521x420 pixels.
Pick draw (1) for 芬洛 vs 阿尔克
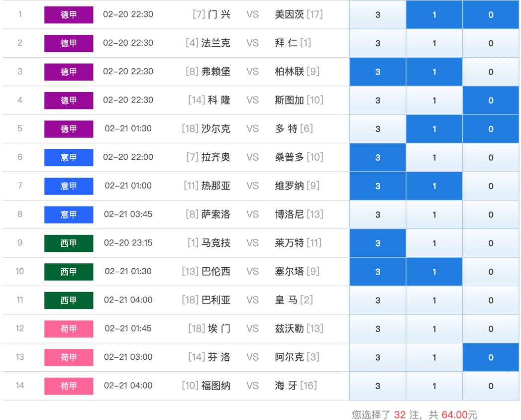coord(434,357)
